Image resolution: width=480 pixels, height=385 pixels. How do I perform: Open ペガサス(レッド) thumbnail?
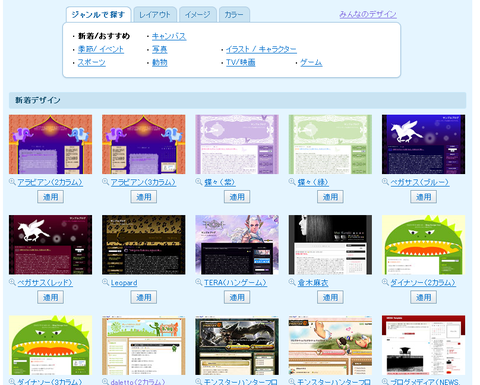tap(50, 245)
